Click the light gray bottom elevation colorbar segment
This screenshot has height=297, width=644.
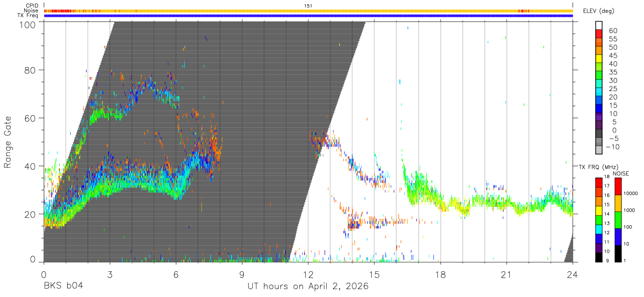[x=599, y=151]
